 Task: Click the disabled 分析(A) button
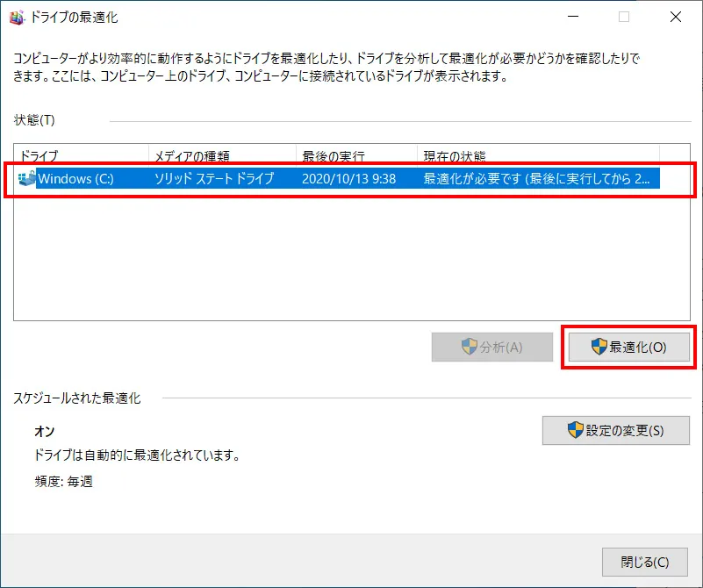tap(491, 347)
